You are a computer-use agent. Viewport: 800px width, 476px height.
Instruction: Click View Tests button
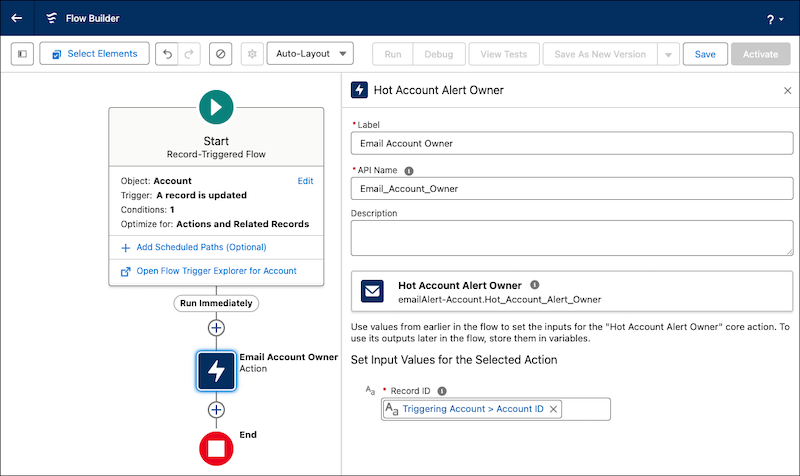[504, 54]
